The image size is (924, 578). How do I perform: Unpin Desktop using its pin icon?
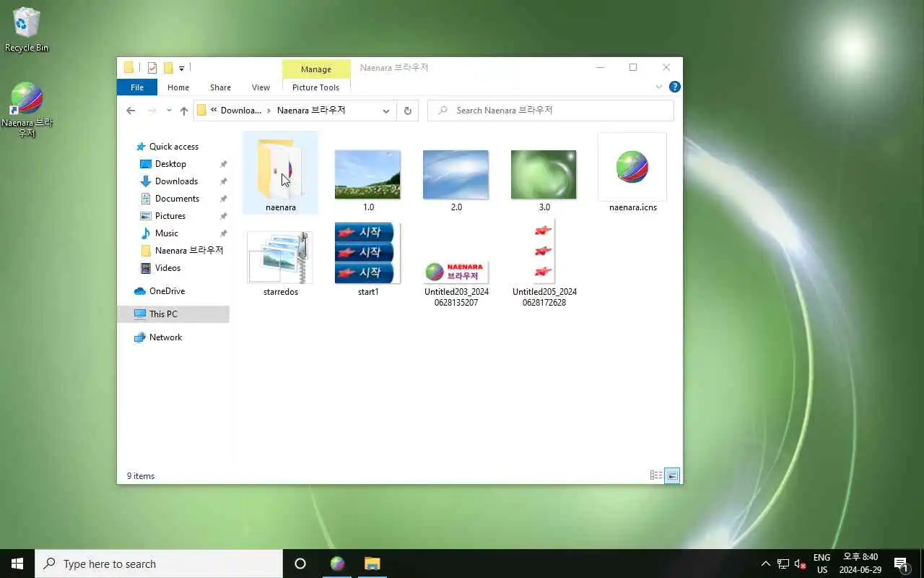(x=224, y=164)
